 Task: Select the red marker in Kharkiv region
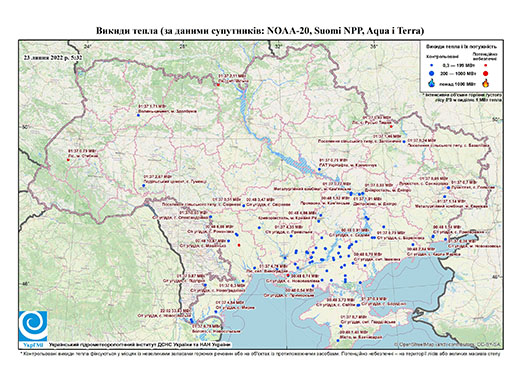pyautogui.click(x=392, y=126)
